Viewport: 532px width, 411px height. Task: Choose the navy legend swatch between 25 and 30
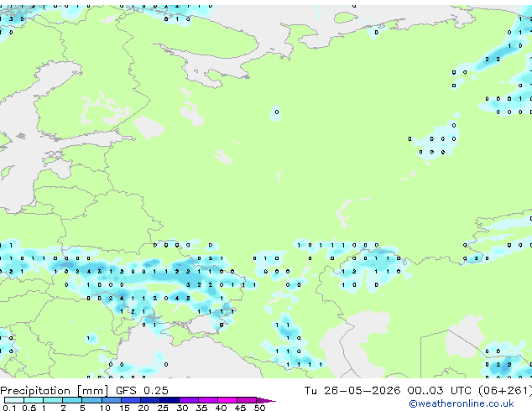tap(170, 400)
